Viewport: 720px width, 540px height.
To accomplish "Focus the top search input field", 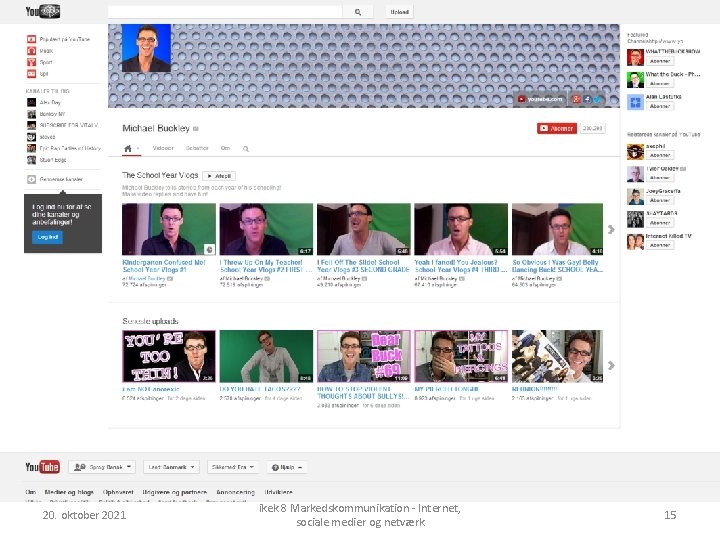I will coord(225,12).
